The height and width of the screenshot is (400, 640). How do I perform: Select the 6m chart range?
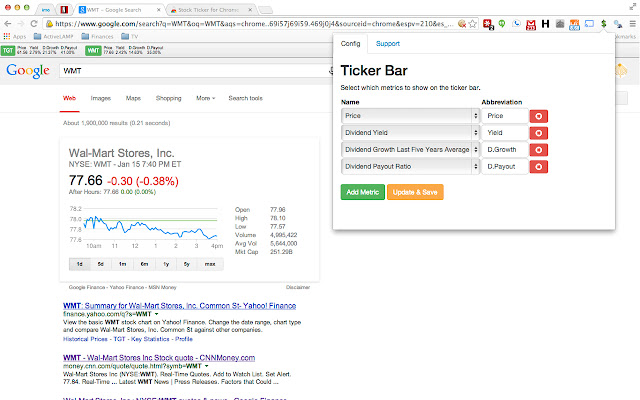(x=144, y=264)
